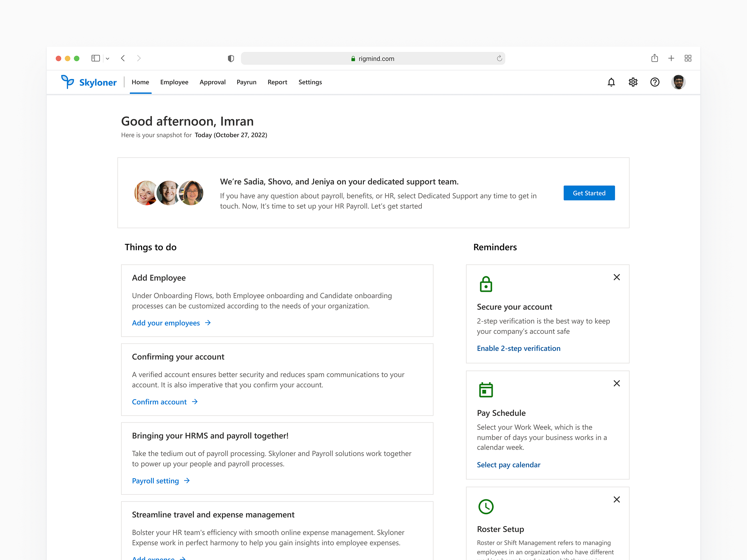The image size is (747, 560).
Task: Click the help question mark icon
Action: (655, 82)
